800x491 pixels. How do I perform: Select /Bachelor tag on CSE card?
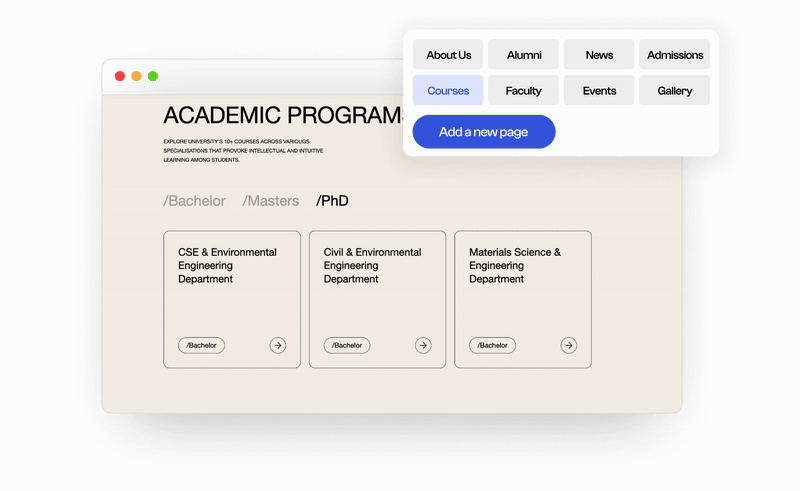[x=201, y=346]
